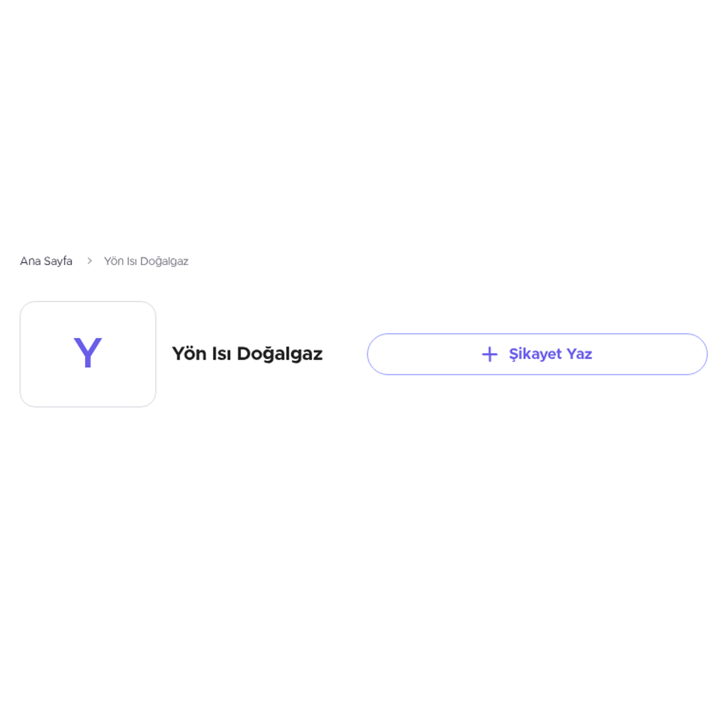
Task: Click the word Yaz in the purple button
Action: click(x=579, y=354)
